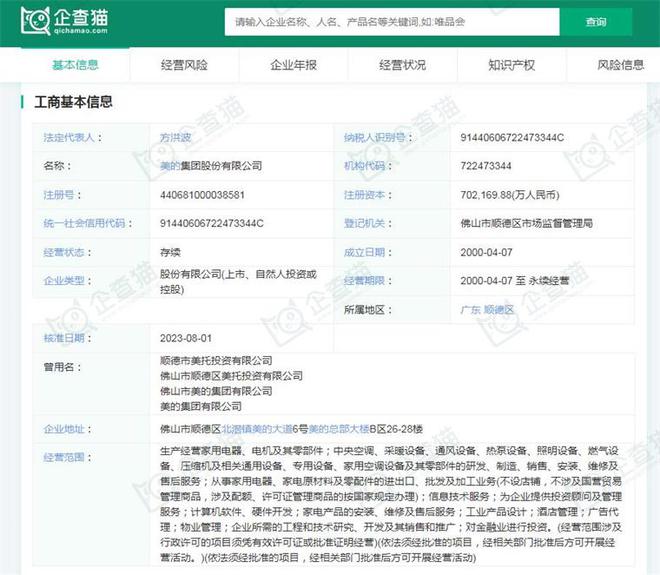Select company type 股份有限公司(上市、自然人投资或控股)
Viewport: 660px width, 575px height.
pyautogui.click(x=238, y=282)
